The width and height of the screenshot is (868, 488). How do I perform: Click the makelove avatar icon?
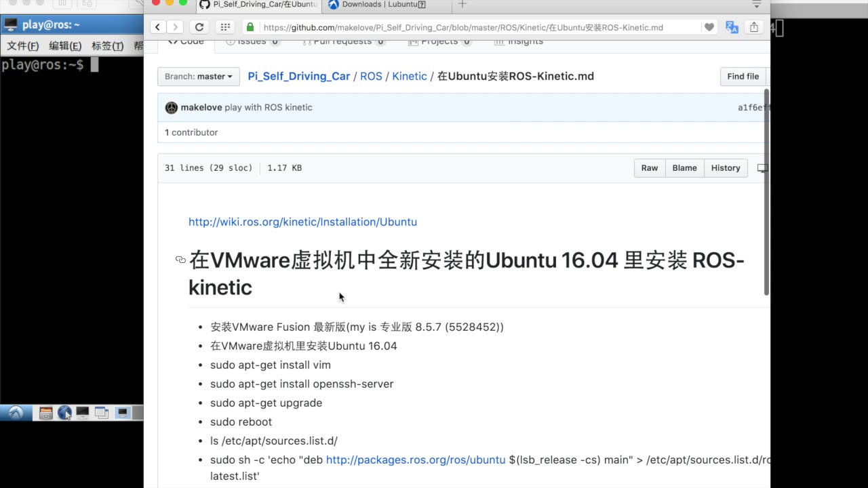tap(172, 108)
